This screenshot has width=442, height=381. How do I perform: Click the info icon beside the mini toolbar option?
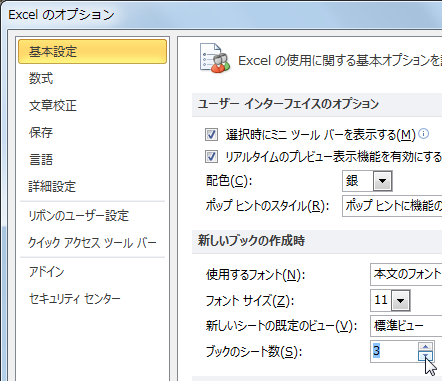423,134
